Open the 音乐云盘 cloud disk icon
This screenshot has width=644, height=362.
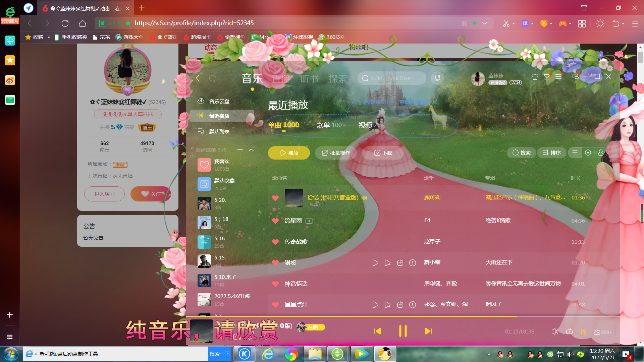click(x=201, y=101)
